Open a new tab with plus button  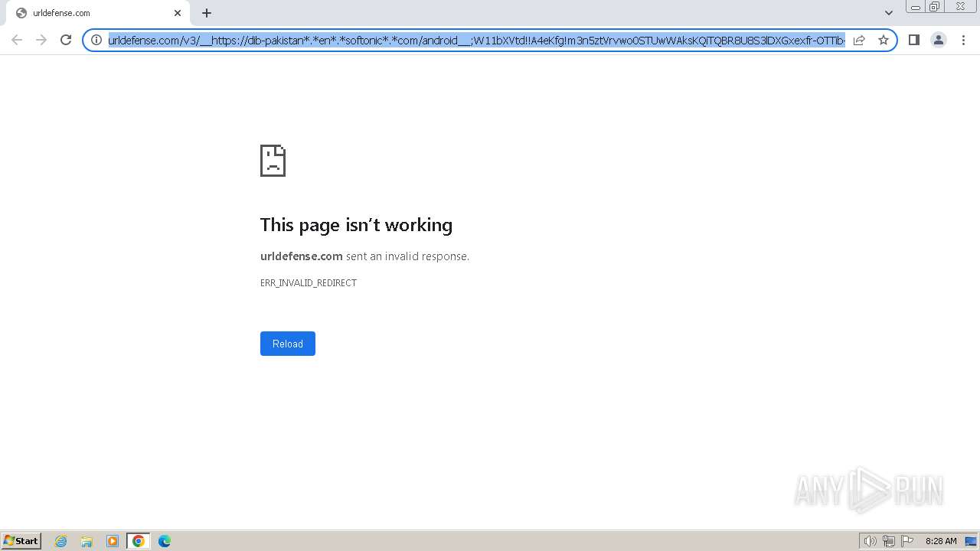[207, 13]
